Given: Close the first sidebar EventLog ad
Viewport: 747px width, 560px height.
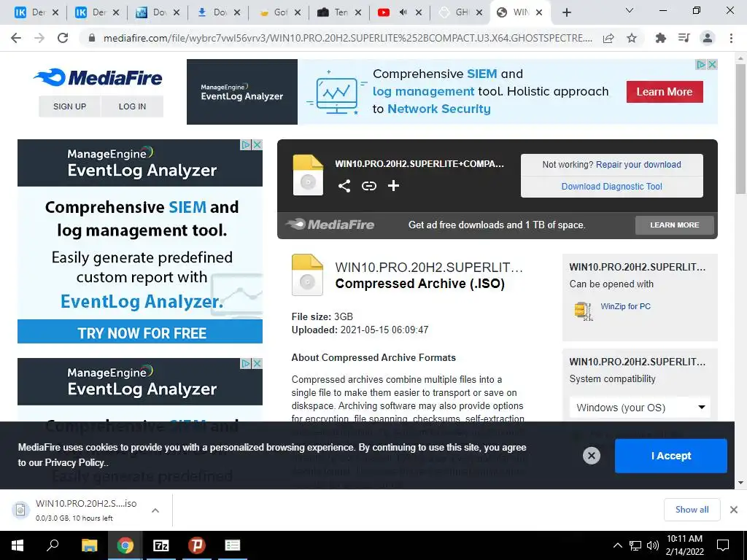Looking at the screenshot, I should (x=258, y=144).
